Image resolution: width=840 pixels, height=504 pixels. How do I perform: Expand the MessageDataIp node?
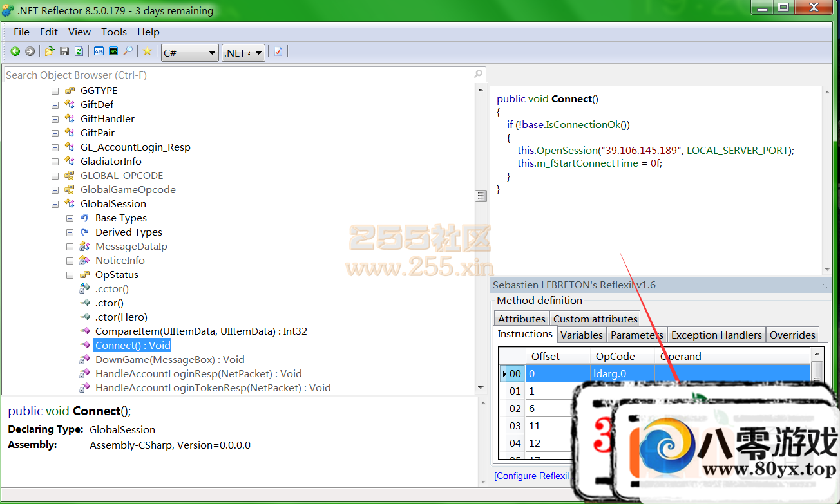(x=70, y=247)
